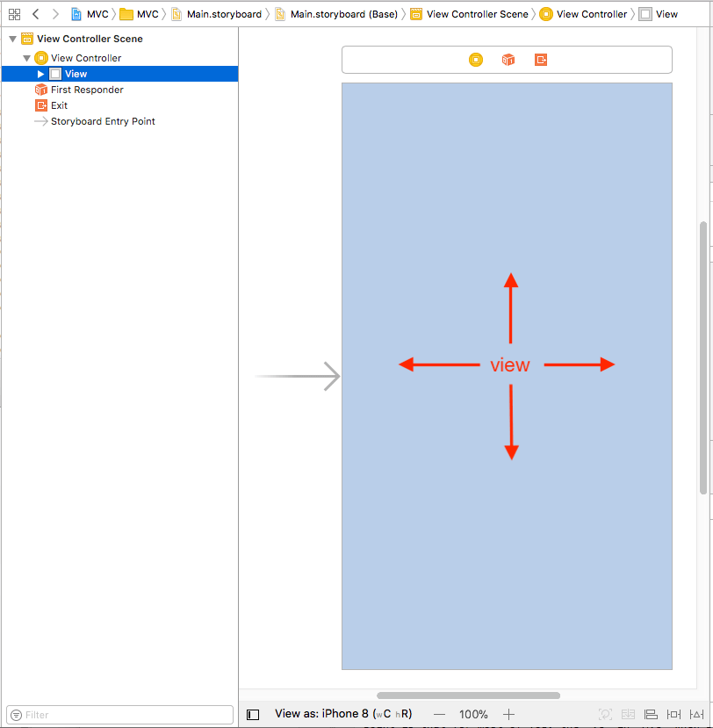
Task: Open the related items grid menu
Action: click(x=14, y=14)
